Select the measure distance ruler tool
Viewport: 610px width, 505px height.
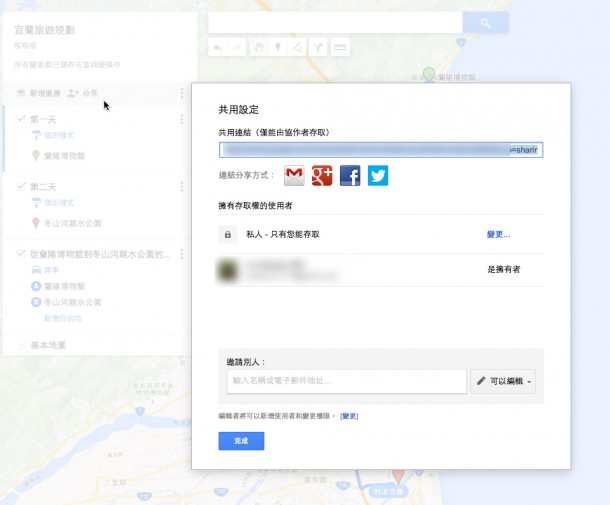click(x=340, y=47)
